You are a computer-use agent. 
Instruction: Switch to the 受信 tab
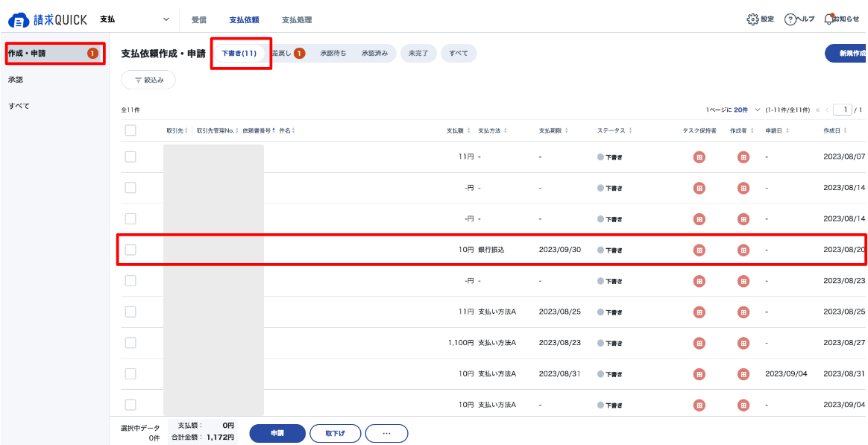coord(199,20)
